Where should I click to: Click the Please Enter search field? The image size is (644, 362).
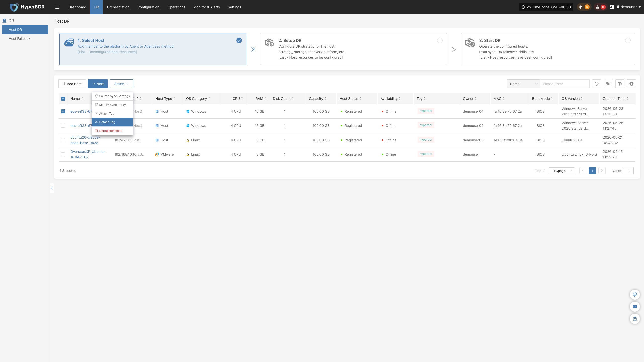[565, 84]
